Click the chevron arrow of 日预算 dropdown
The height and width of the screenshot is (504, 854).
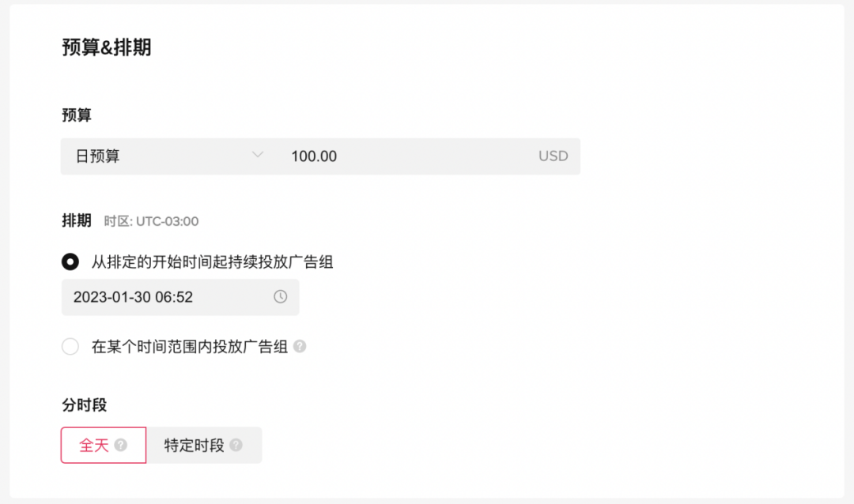[x=258, y=155]
